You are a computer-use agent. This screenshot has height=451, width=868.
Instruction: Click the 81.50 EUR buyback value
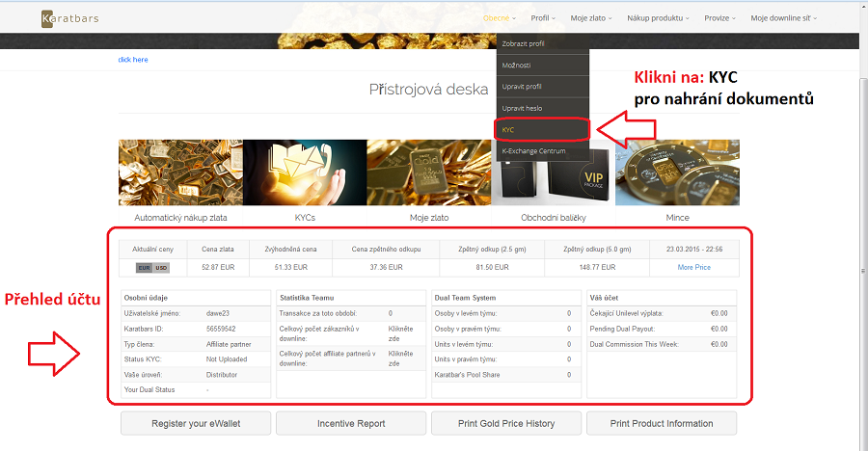pos(492,267)
